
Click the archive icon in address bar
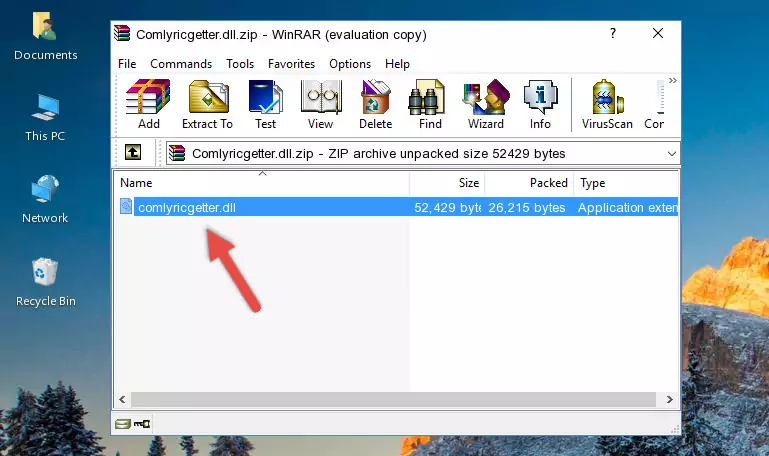177,153
